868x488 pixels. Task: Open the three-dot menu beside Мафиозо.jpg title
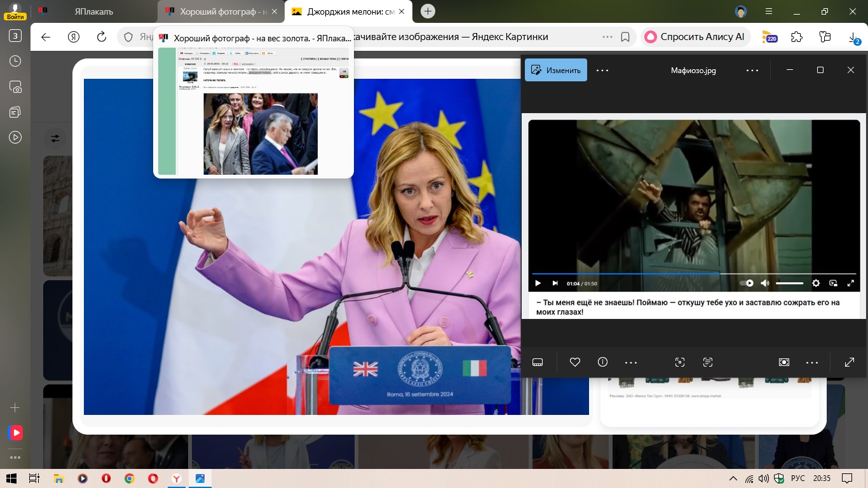[752, 70]
